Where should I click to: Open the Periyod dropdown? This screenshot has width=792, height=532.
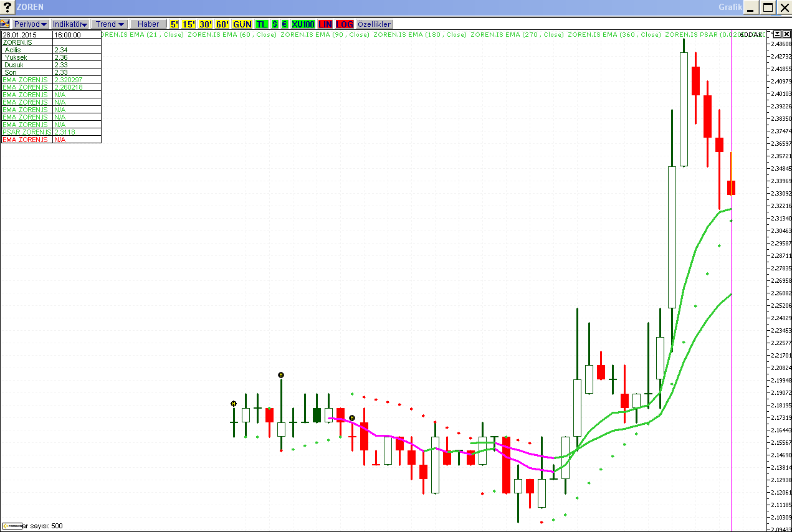tap(31, 24)
